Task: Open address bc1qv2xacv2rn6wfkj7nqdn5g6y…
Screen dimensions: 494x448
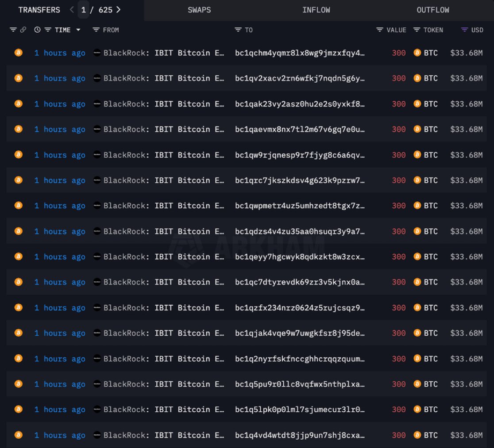Action: (300, 78)
